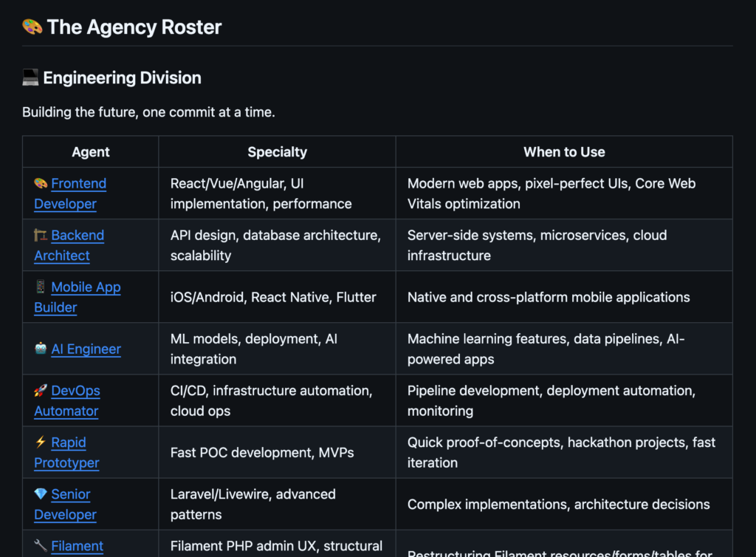The width and height of the screenshot is (756, 557).
Task: Click the Fast POC development, MVPs cell
Action: click(x=262, y=452)
